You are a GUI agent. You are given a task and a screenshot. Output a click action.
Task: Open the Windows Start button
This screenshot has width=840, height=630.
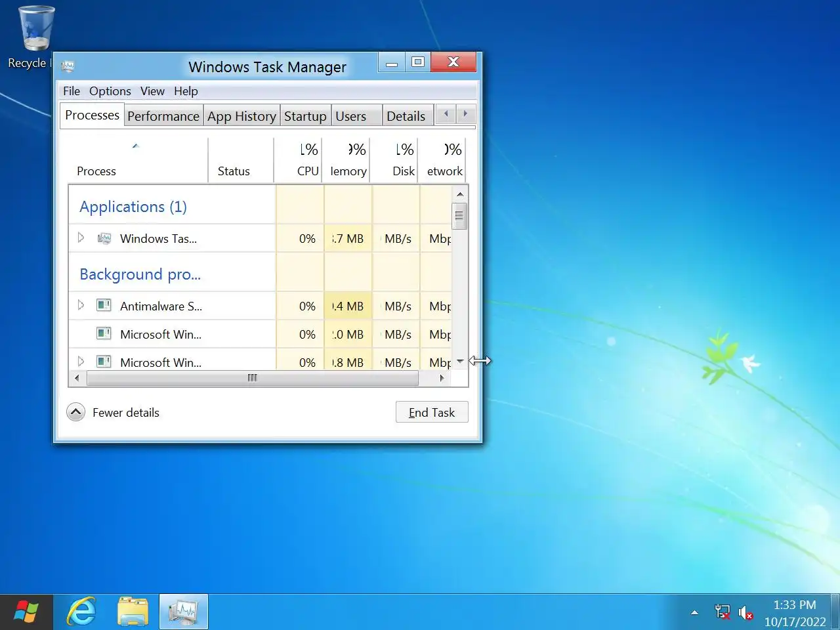click(x=26, y=612)
